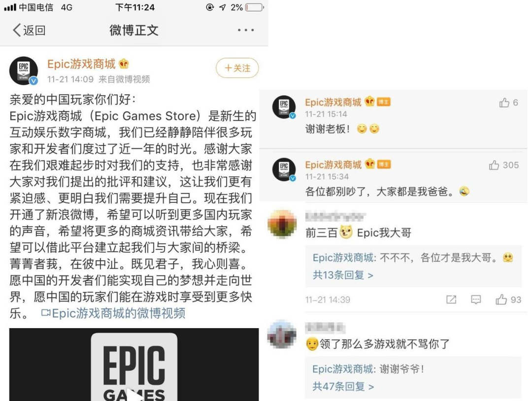Screen dimensions: 532x401
Task: Open Epic游戏商城 name in 谢谢爷爷 reply
Action: point(343,369)
